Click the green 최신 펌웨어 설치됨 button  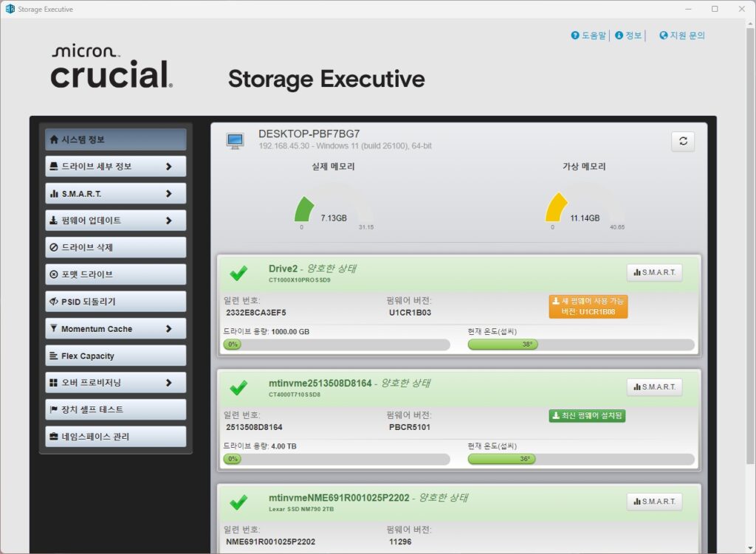coord(587,416)
